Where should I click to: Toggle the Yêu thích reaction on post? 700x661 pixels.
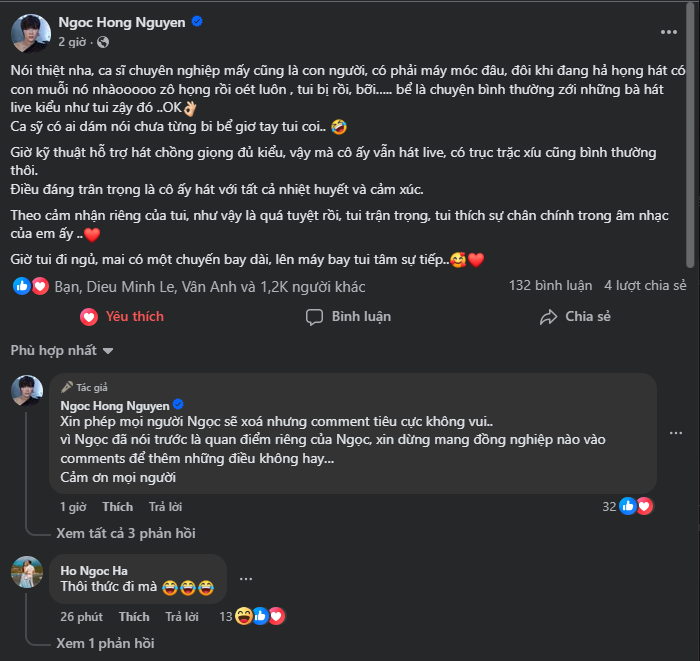click(x=122, y=317)
